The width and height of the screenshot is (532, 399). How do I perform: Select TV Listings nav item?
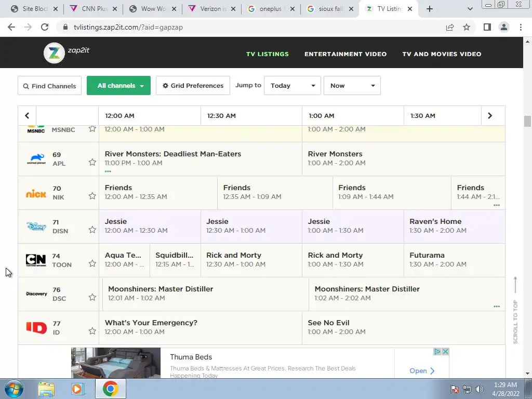pos(268,54)
